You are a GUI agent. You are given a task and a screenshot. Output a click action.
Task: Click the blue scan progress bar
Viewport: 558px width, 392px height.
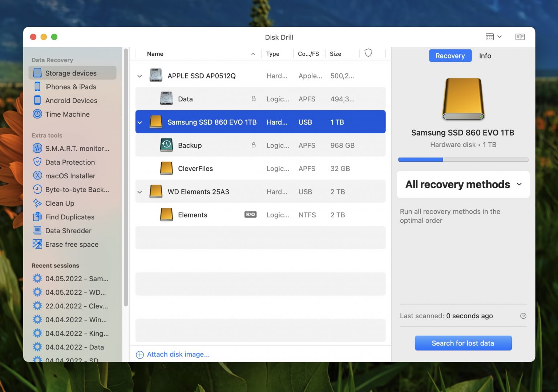(x=420, y=159)
